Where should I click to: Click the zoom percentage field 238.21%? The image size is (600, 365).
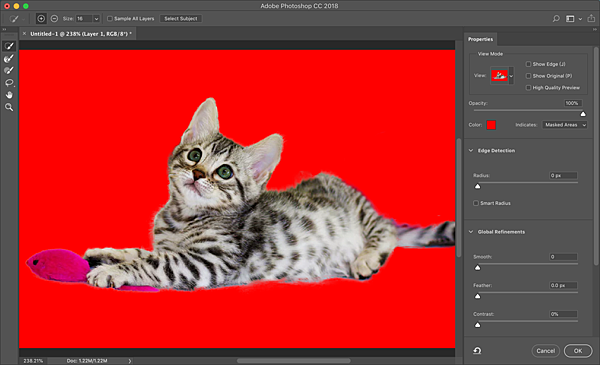pyautogui.click(x=33, y=361)
